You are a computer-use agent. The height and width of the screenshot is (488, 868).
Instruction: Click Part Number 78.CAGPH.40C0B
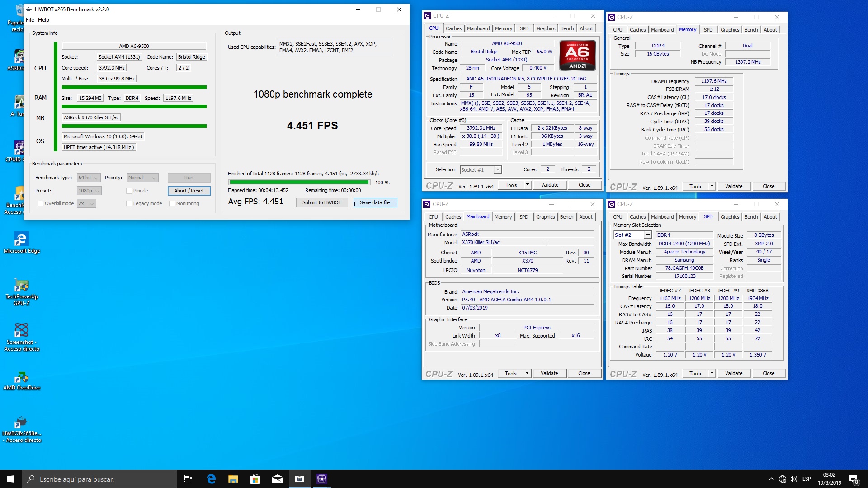pyautogui.click(x=684, y=268)
